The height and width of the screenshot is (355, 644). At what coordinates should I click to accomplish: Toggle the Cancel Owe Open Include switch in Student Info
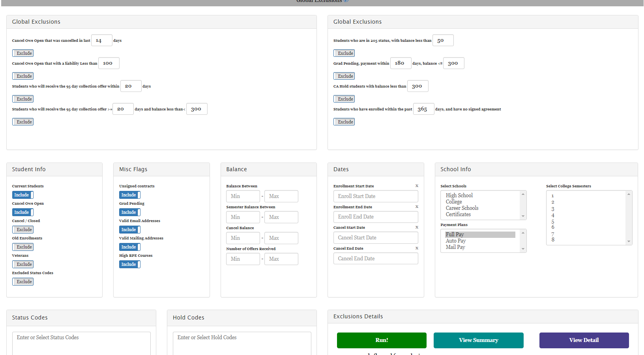(23, 212)
